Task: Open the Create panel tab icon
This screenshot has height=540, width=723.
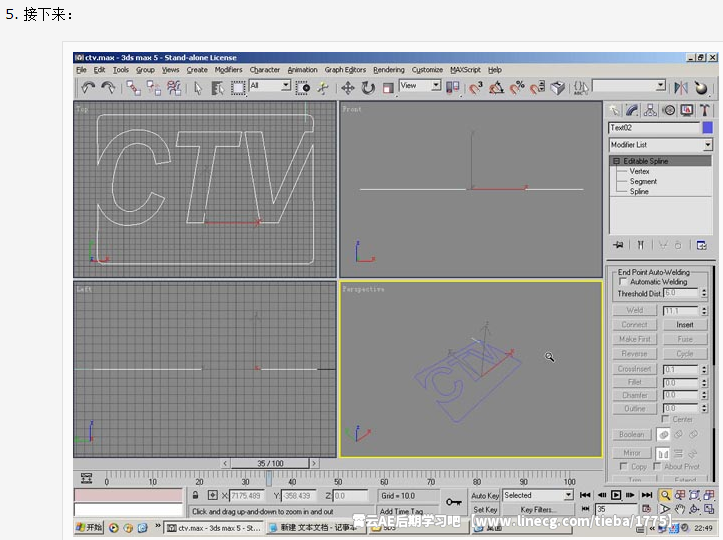Action: (x=614, y=110)
